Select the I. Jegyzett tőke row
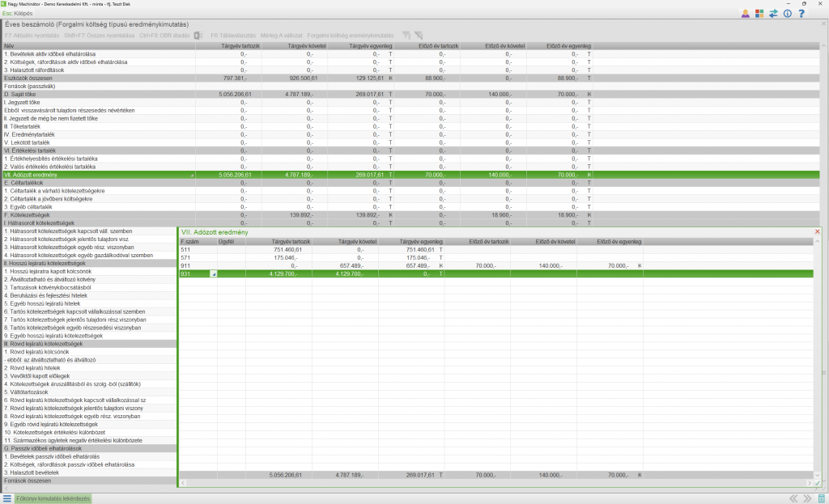 (410, 103)
